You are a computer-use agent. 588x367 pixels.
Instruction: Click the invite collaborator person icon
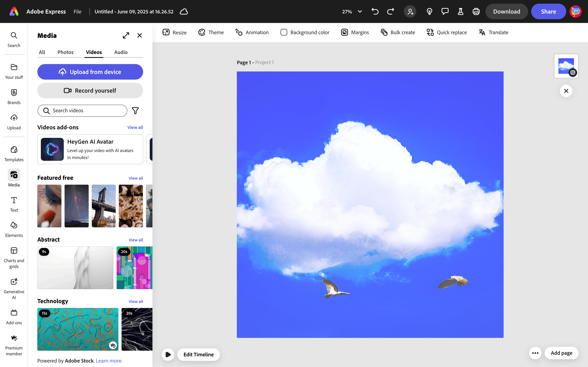(x=410, y=11)
